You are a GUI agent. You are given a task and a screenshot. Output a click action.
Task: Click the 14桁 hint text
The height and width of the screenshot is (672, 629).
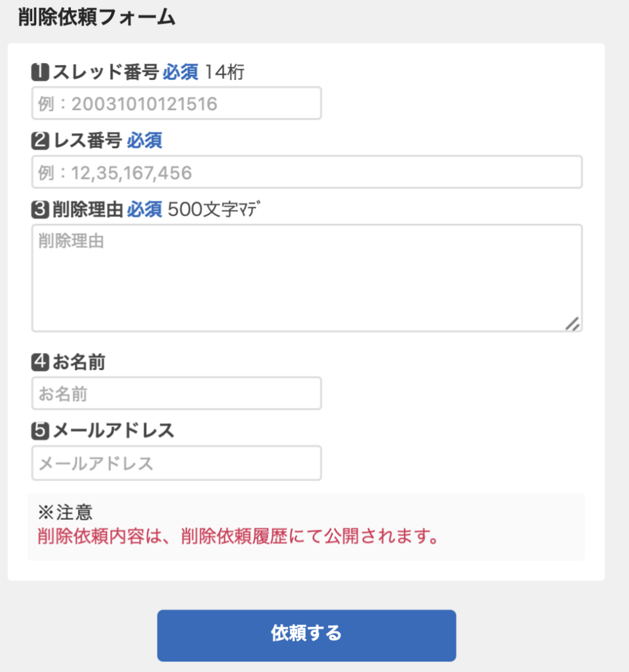[x=224, y=72]
